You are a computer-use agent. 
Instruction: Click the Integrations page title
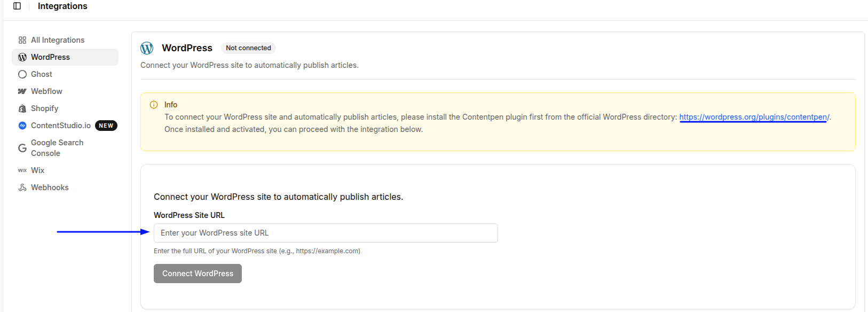pos(62,6)
